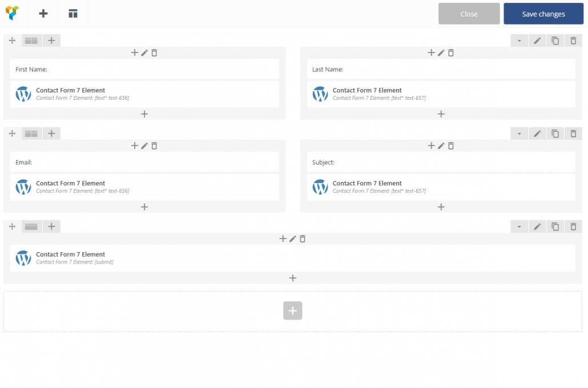The height and width of the screenshot is (388, 588).
Task: Select the First Name text block
Action: point(144,69)
